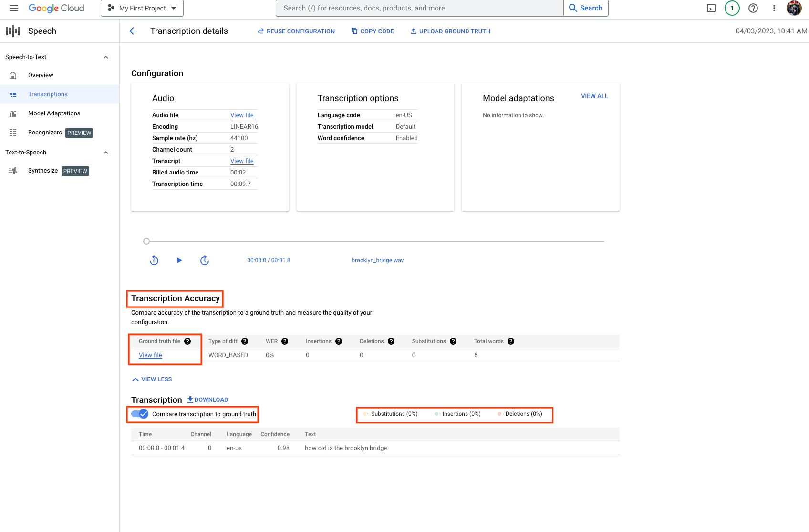The width and height of the screenshot is (809, 532).
Task: Skip audio forward 5 seconds
Action: pyautogui.click(x=205, y=260)
